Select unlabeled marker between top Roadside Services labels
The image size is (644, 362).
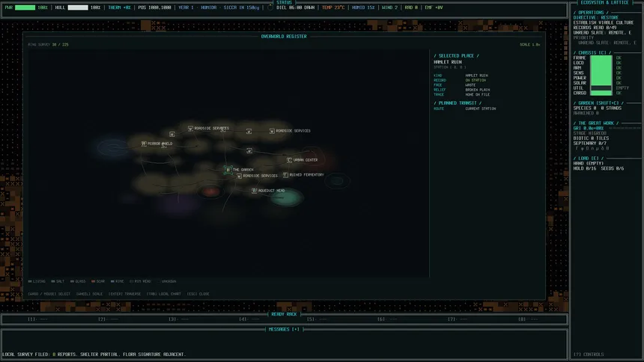tap(249, 132)
